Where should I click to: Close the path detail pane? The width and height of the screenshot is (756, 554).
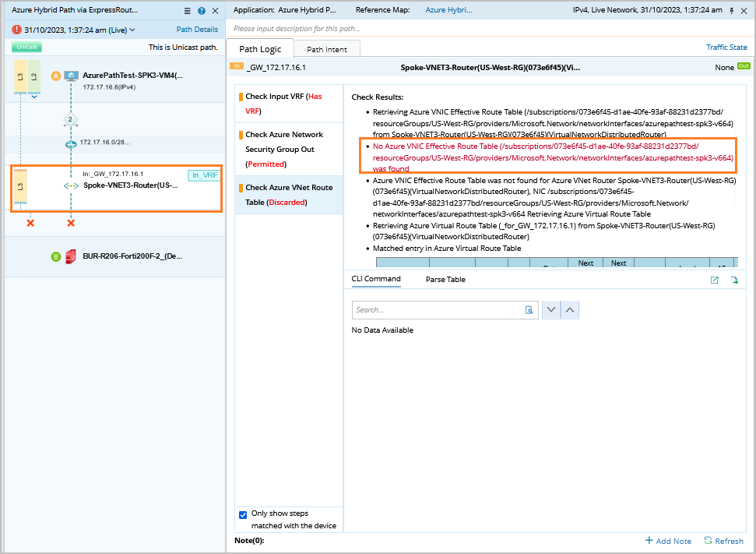(744, 11)
